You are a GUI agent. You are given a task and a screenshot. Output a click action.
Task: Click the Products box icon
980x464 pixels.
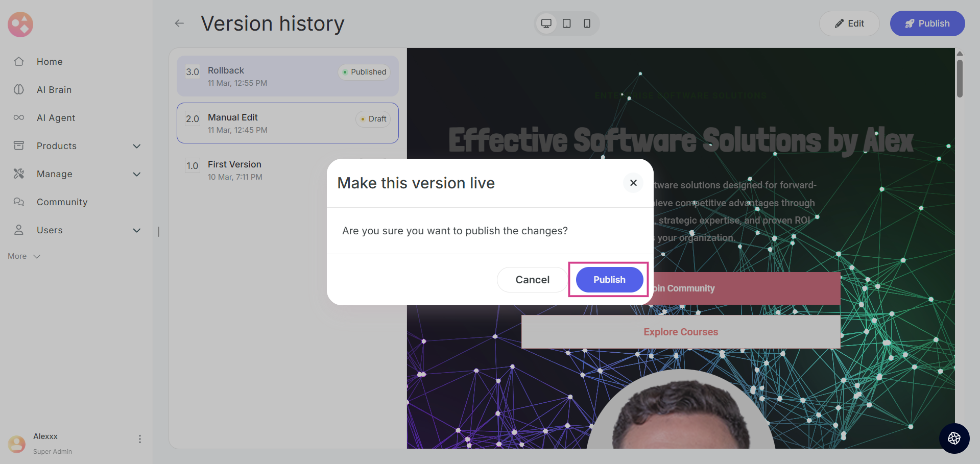(19, 145)
